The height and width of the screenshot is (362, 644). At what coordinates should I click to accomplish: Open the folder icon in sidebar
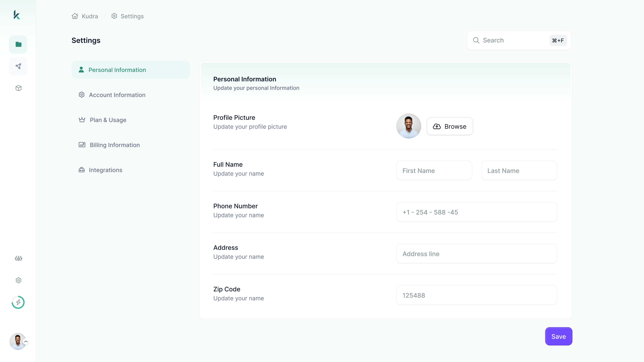(x=18, y=44)
